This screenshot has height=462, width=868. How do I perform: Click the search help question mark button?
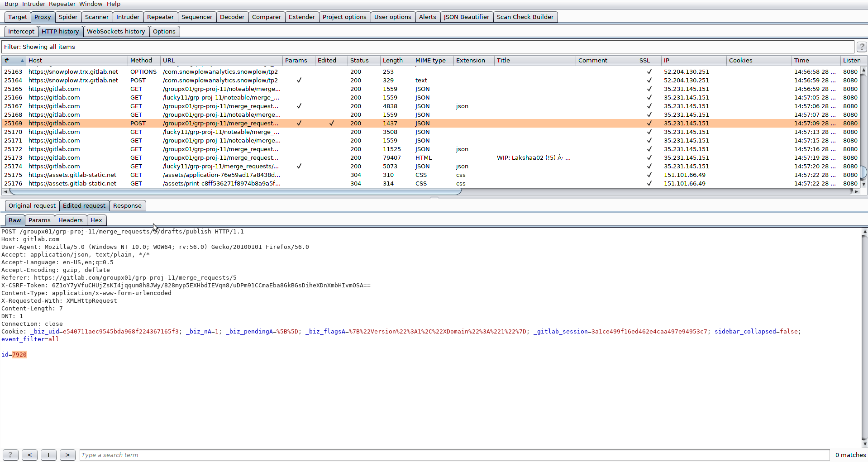[x=10, y=455]
